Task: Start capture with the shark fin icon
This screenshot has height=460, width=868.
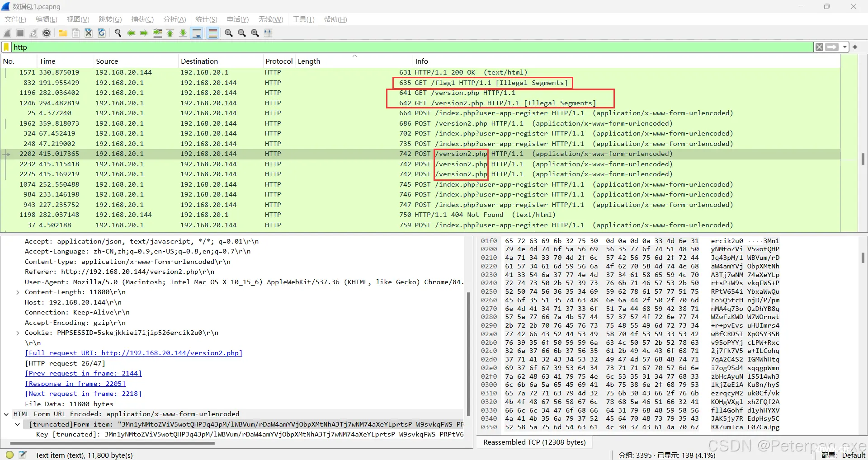Action: (x=7, y=33)
